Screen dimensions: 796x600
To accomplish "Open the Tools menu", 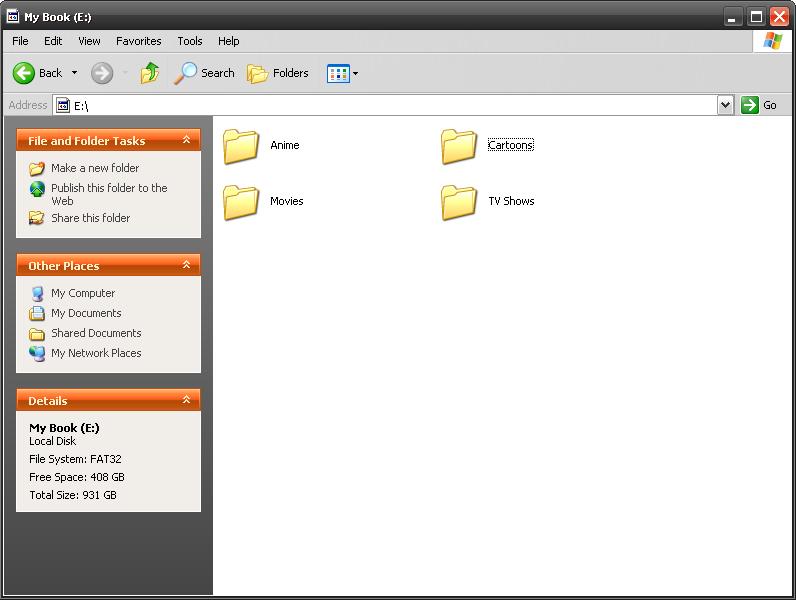I will (x=190, y=41).
